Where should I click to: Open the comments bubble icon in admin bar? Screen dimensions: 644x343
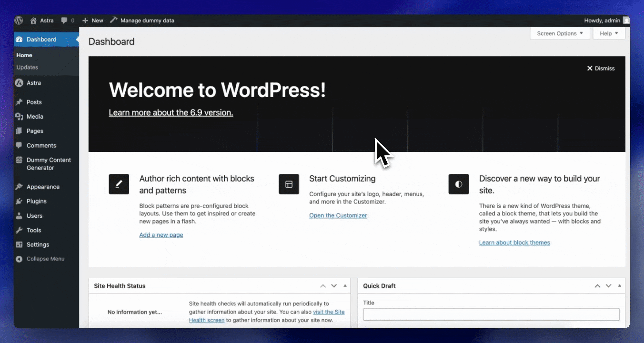click(64, 20)
